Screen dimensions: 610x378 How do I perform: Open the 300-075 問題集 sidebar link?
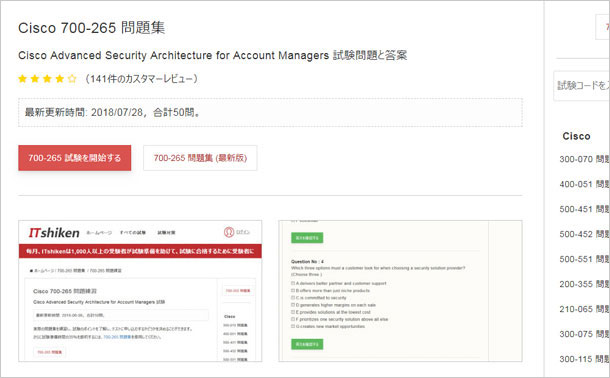point(584,334)
